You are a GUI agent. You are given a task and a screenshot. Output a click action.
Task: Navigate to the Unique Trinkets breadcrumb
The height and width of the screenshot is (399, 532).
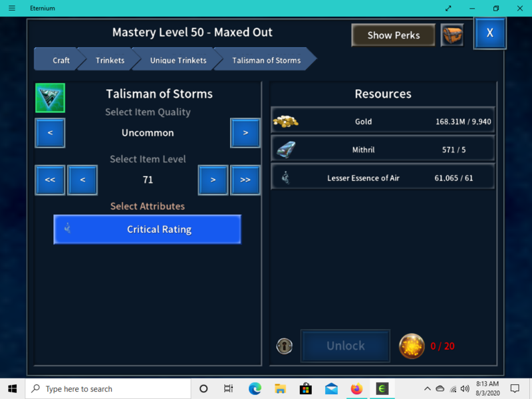click(178, 60)
